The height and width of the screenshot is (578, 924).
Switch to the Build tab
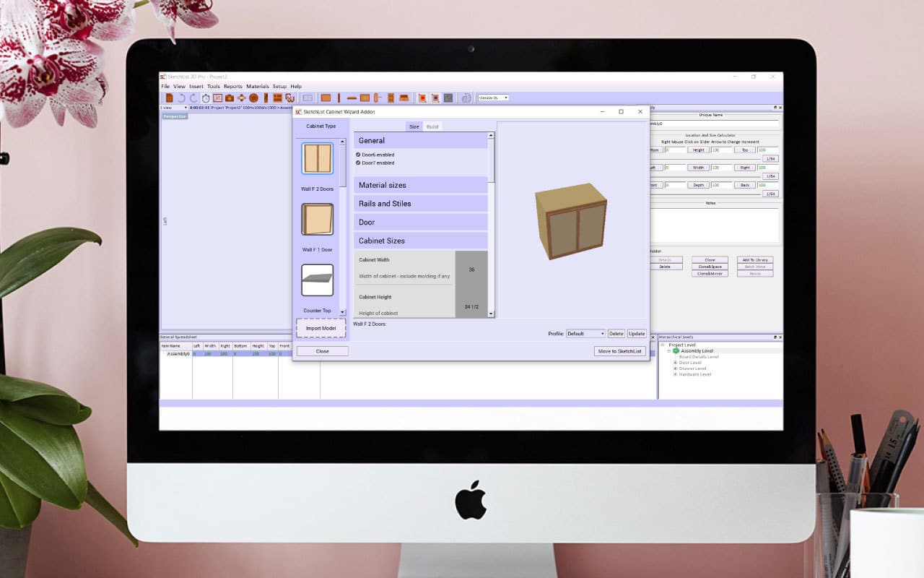coord(432,126)
